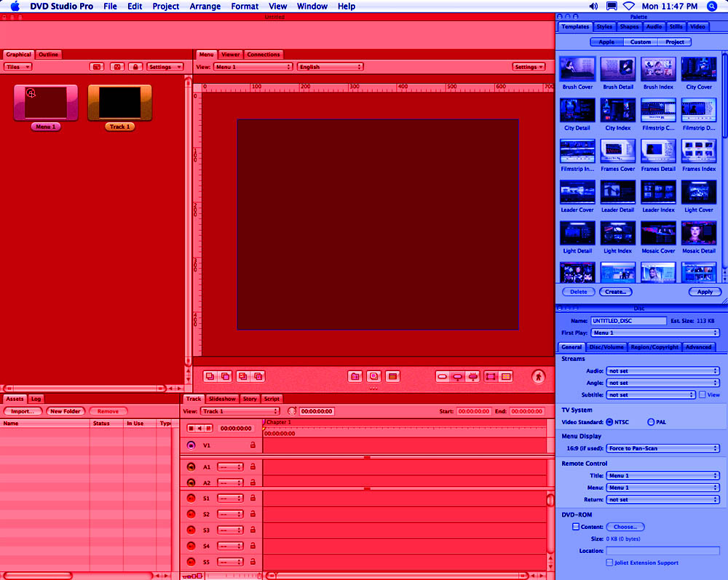The width and height of the screenshot is (728, 580).
Task: Start menu motion with the running figure icon
Action: click(539, 376)
